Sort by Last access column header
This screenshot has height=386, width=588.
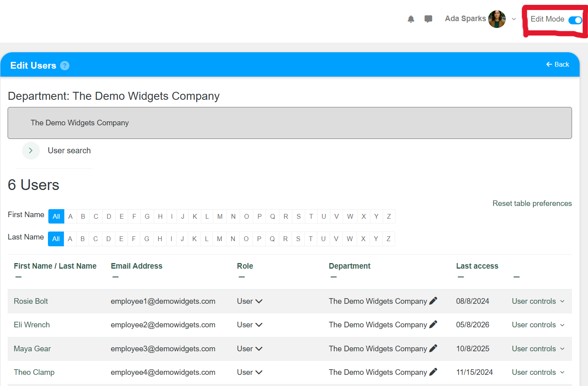coord(477,266)
